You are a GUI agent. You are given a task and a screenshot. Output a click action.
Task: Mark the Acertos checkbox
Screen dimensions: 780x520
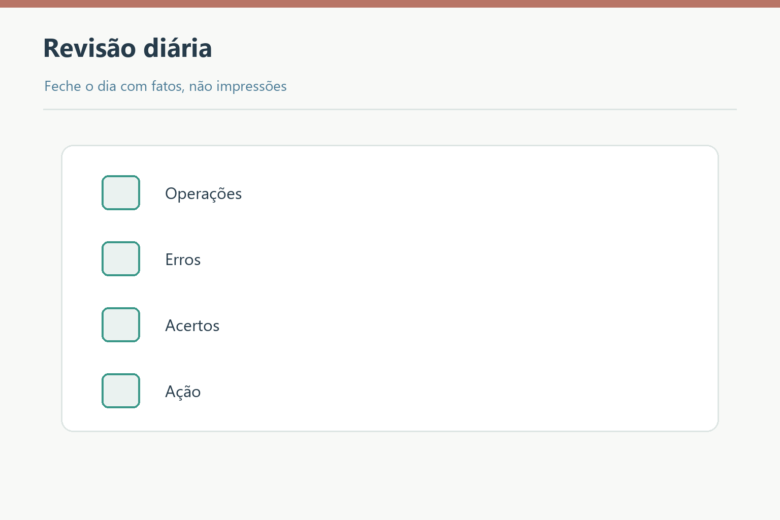tap(121, 325)
